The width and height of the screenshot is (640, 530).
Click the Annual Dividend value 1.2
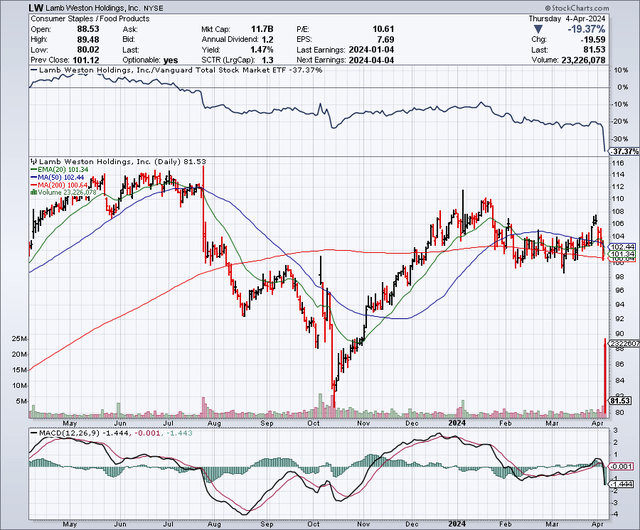pos(267,40)
